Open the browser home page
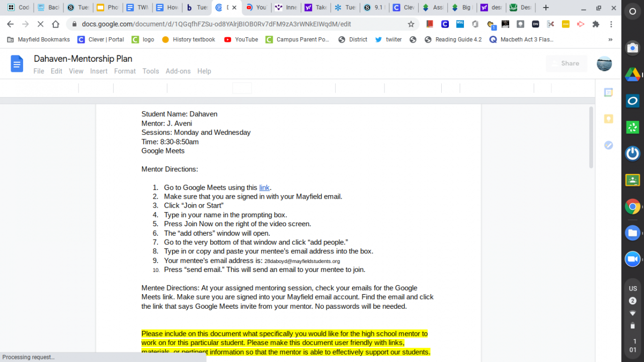The width and height of the screenshot is (644, 362). (55, 24)
